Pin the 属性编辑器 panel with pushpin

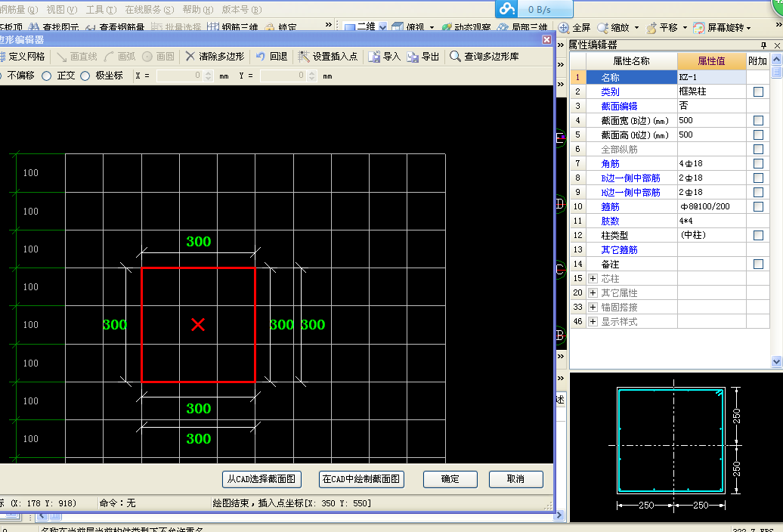click(763, 45)
